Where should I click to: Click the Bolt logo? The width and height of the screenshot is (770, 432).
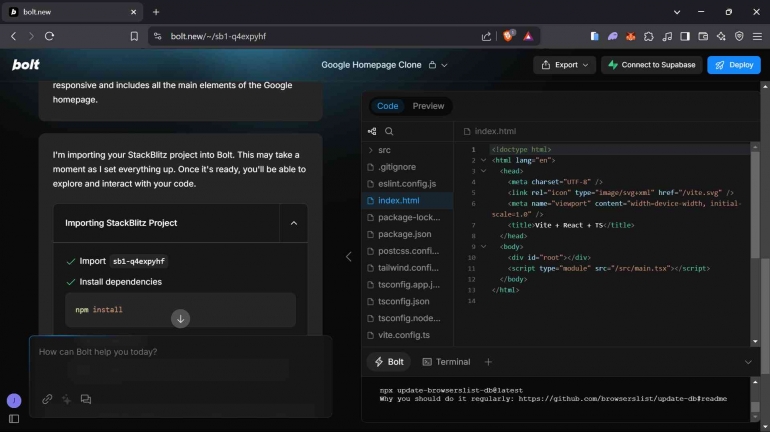[26, 65]
